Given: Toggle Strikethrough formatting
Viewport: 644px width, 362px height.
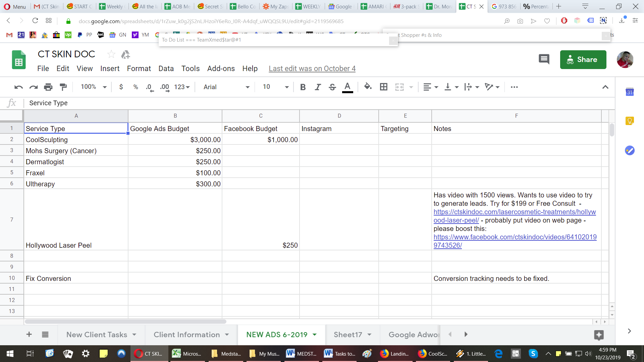Looking at the screenshot, I should [x=332, y=87].
